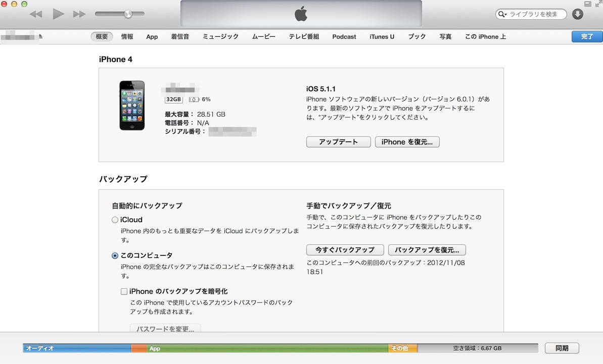Switch to the 概要 tab
This screenshot has height=364, width=603.
coord(102,36)
